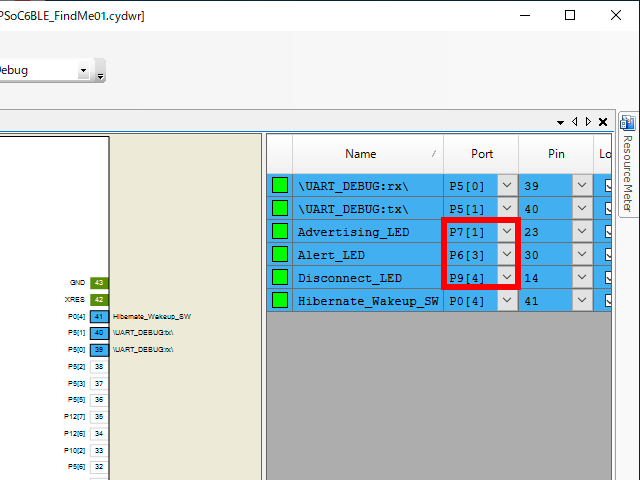640x480 pixels.
Task: Select pin 32 box labeled P5[6] in the diagram
Action: point(99,467)
